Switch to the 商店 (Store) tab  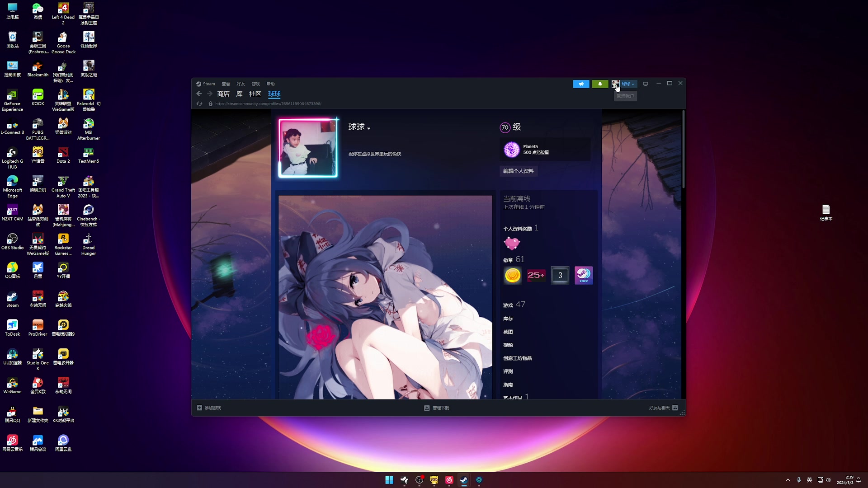(x=223, y=94)
